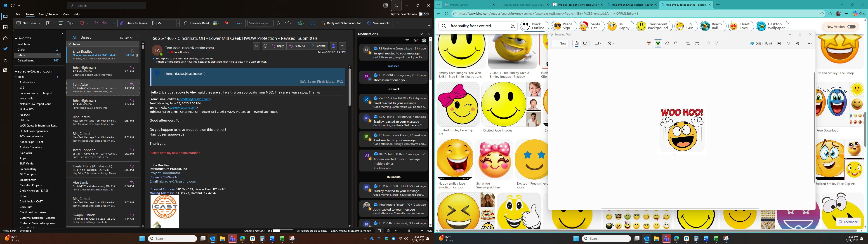
Task: Click New in the Snipping Tool
Action: [x=560, y=43]
